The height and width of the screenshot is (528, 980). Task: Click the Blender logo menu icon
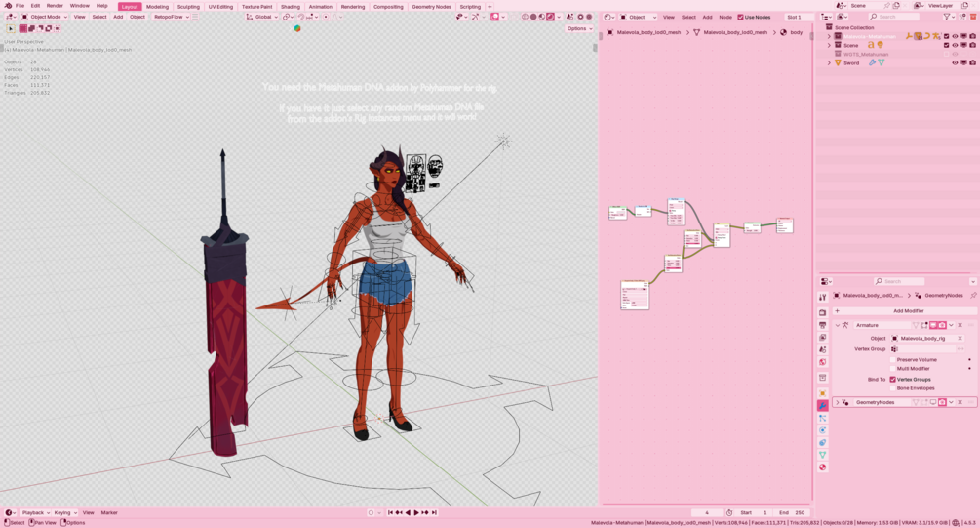8,6
